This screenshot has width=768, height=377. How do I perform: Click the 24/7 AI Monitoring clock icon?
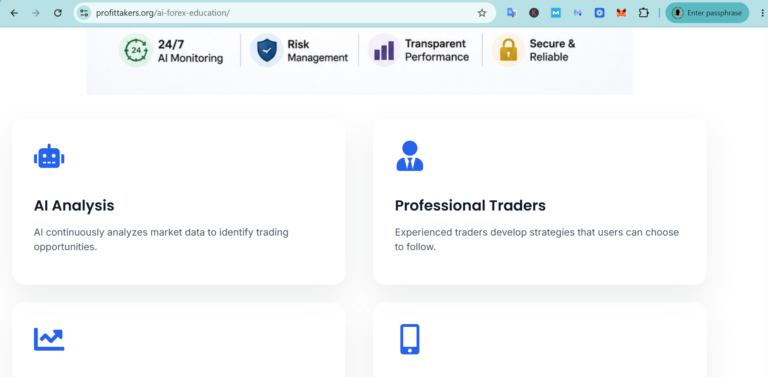[136, 50]
